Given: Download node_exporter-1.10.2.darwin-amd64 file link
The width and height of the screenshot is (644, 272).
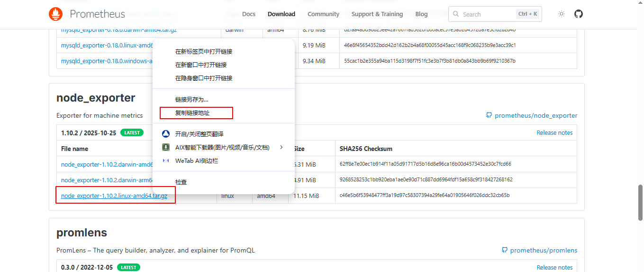Looking at the screenshot, I should pos(107,164).
